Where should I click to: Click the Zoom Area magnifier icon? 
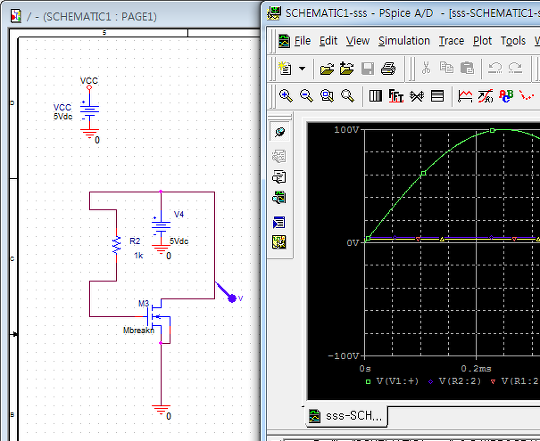tap(327, 96)
